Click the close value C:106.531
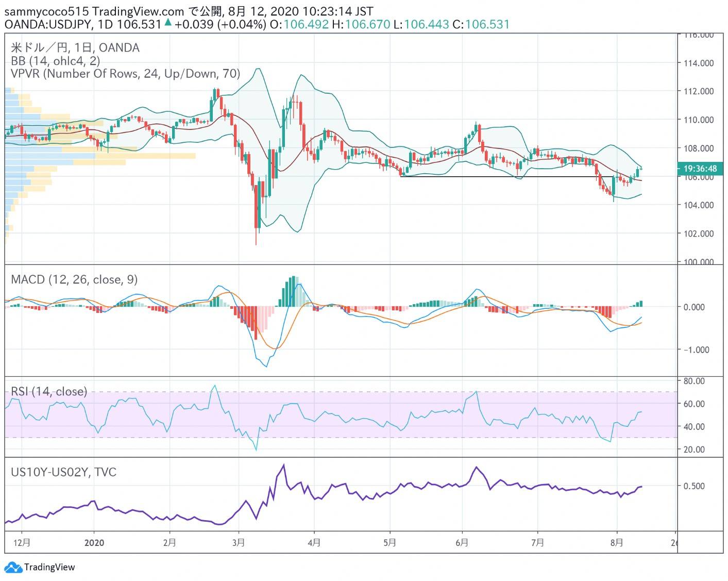728x581 pixels. 481,24
